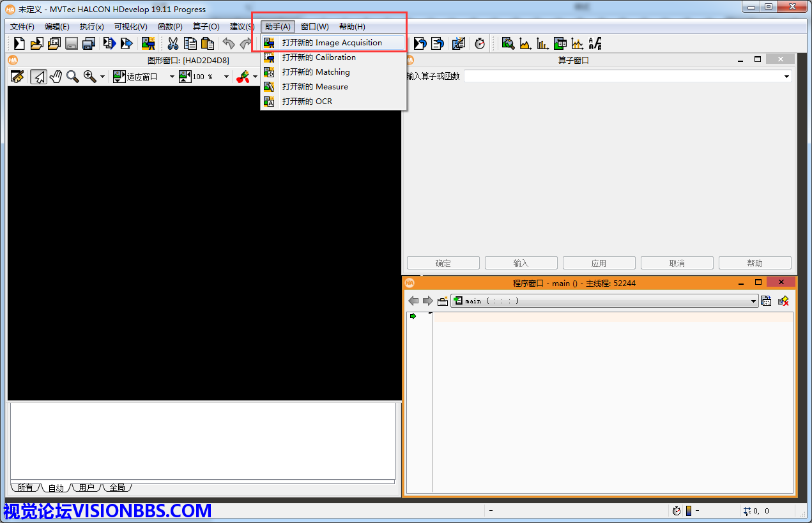The image size is (812, 523).
Task: Click the Paste clipboard icon
Action: click(x=207, y=43)
